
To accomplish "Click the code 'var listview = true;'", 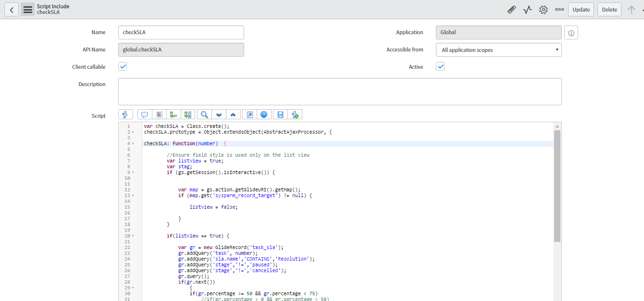I will point(195,161).
